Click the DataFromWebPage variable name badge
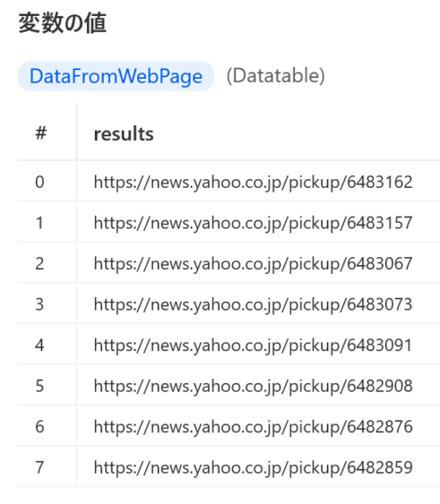Viewport: 440px width, 504px height. tap(116, 76)
